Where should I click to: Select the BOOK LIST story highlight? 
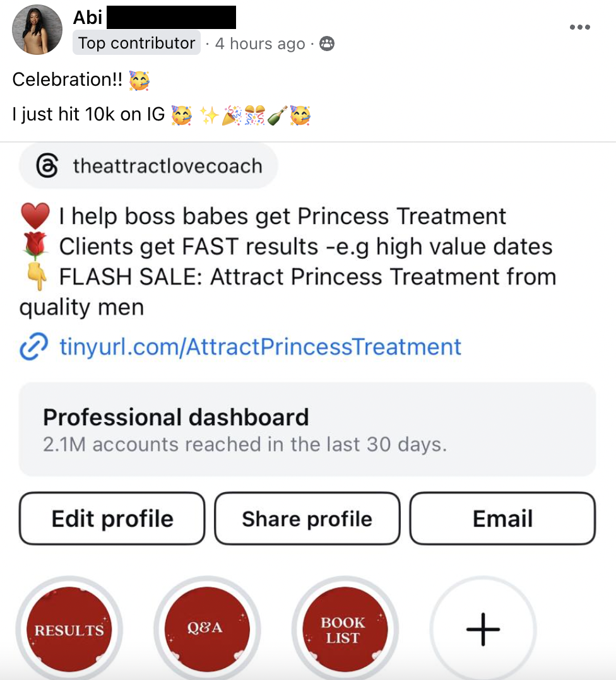click(343, 629)
